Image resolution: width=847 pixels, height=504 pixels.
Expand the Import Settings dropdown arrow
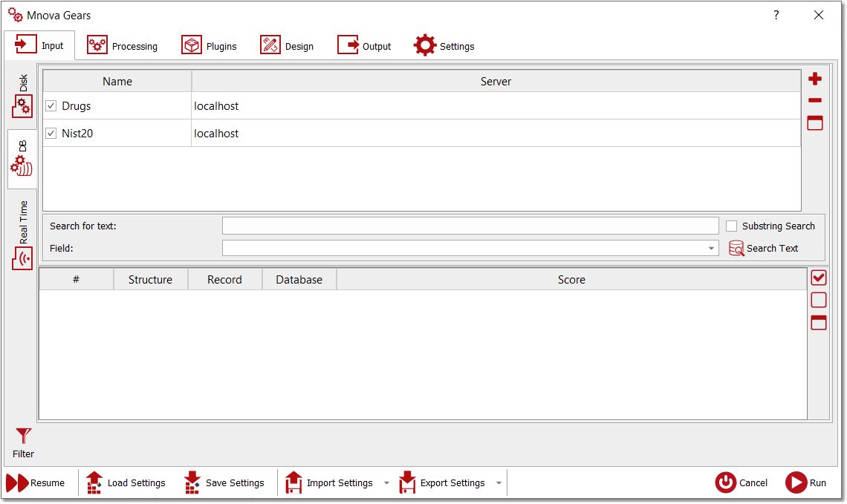pyautogui.click(x=387, y=483)
